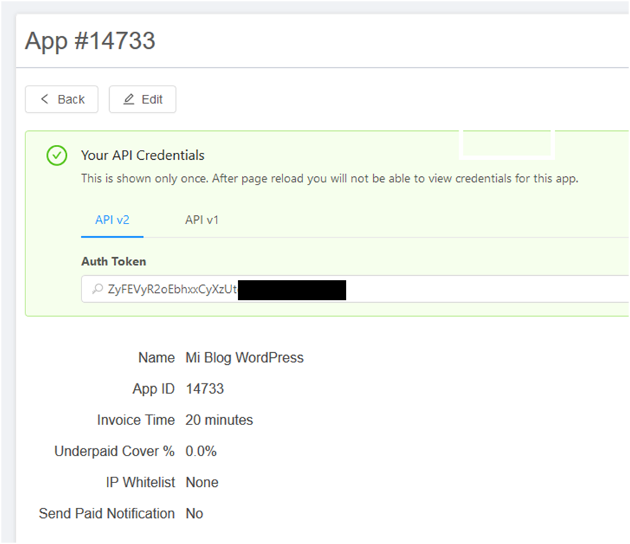This screenshot has width=630, height=544.
Task: Select the API v2 tab
Action: tap(112, 220)
